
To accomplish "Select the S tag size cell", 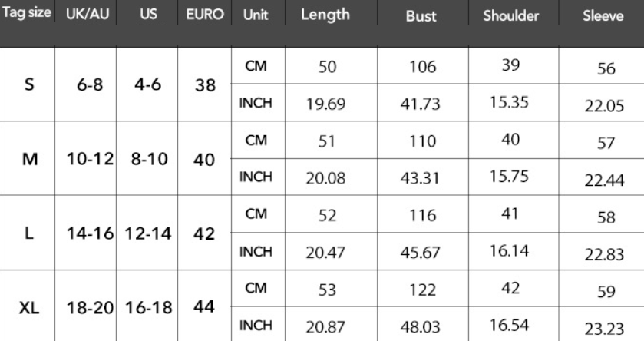I will pos(29,85).
